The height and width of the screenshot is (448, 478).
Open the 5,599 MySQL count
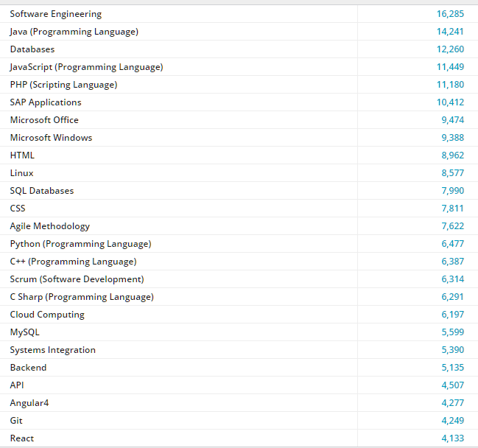(x=452, y=332)
